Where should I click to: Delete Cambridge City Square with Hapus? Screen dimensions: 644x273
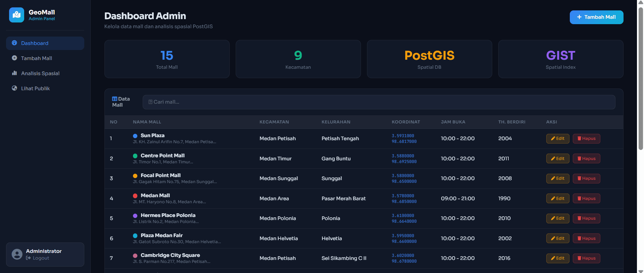[586, 258]
